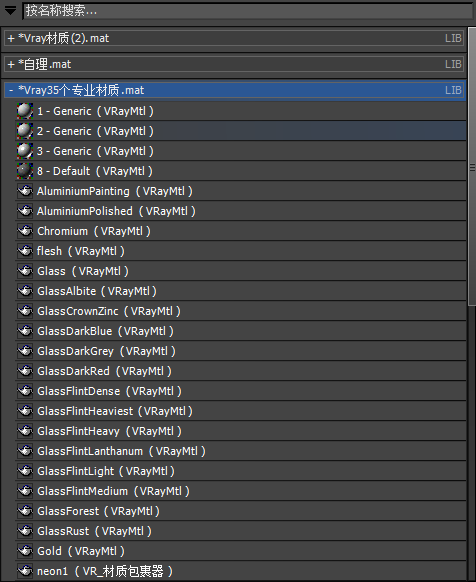Click the teapot icon next to GlassFlintHeavy
The image size is (476, 582).
pyautogui.click(x=25, y=432)
